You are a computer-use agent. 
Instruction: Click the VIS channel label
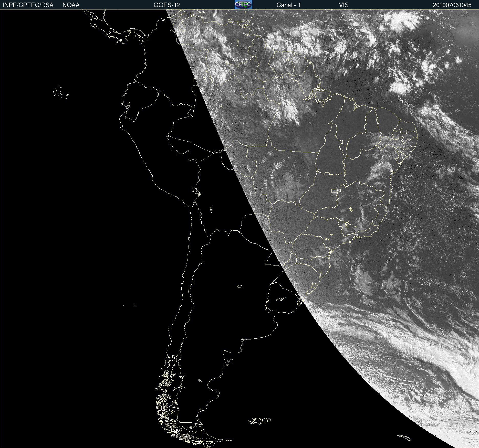(344, 5)
